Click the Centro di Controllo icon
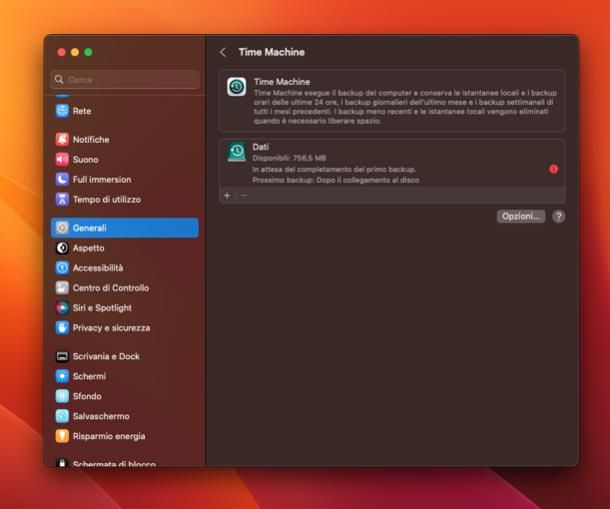This screenshot has width=610, height=509. (62, 288)
